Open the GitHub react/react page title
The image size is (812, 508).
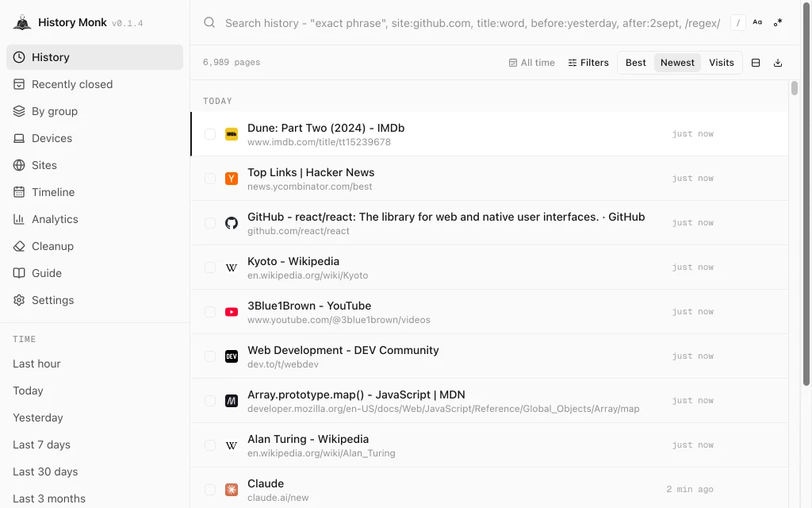tap(446, 217)
